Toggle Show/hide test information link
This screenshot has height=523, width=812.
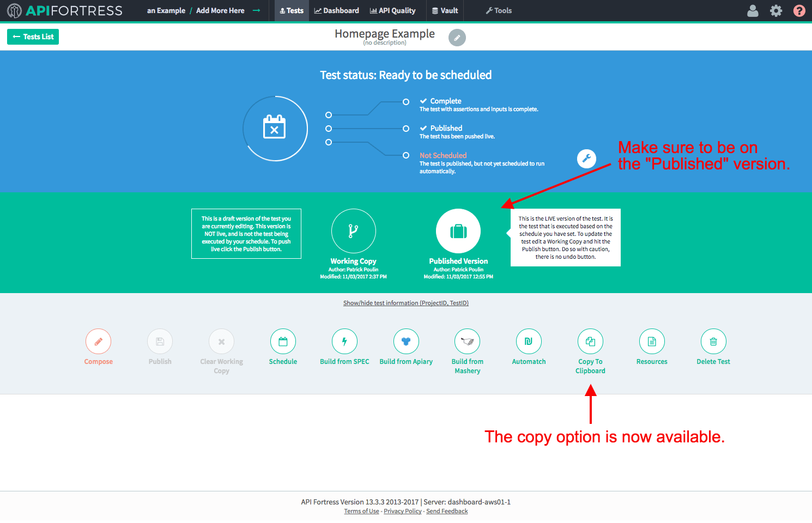point(405,303)
